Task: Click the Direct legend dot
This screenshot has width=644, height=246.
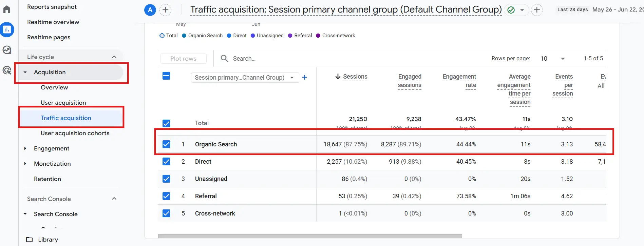Action: tap(229, 36)
